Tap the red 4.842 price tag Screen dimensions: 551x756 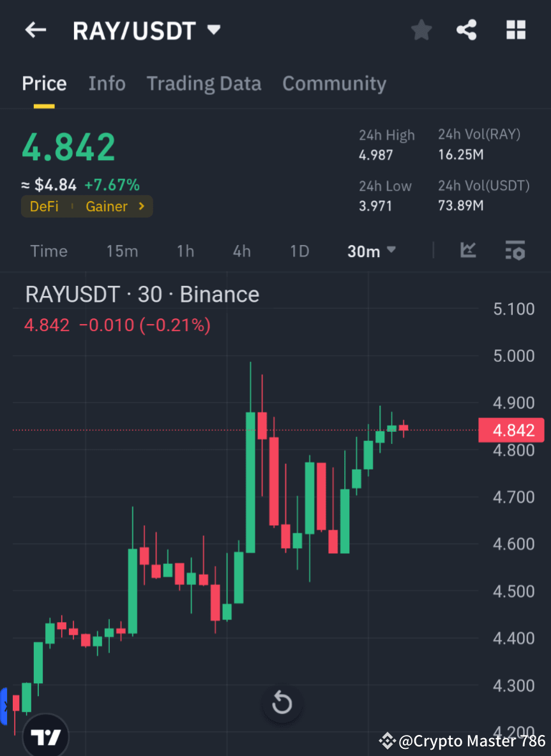[511, 430]
